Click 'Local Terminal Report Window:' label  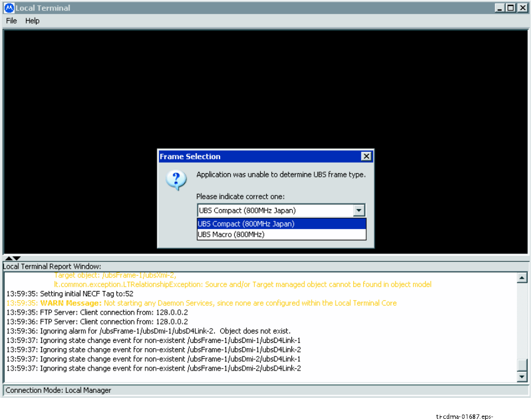pyautogui.click(x=52, y=266)
